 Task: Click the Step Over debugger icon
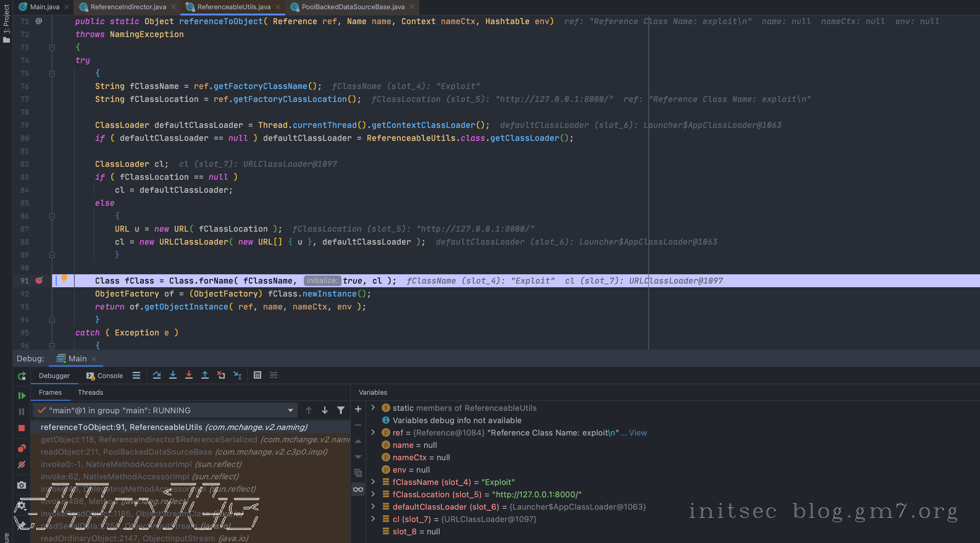(156, 375)
